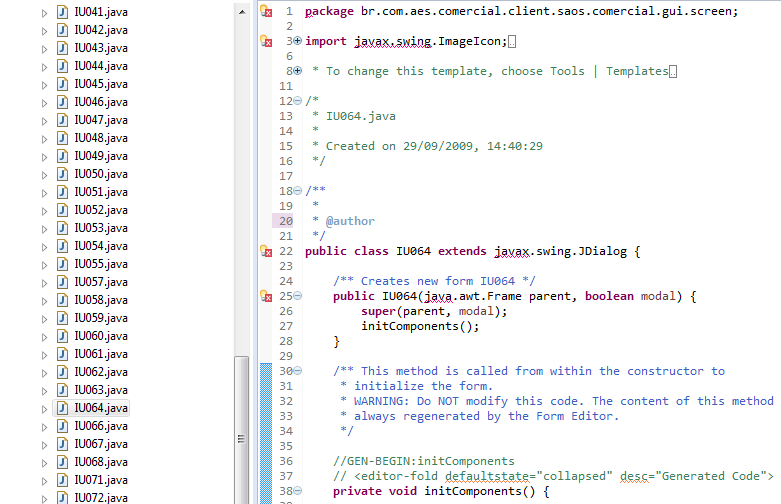Select the Java file icon of IU058.java
Screen dimensions: 781x504
pyautogui.click(x=62, y=300)
